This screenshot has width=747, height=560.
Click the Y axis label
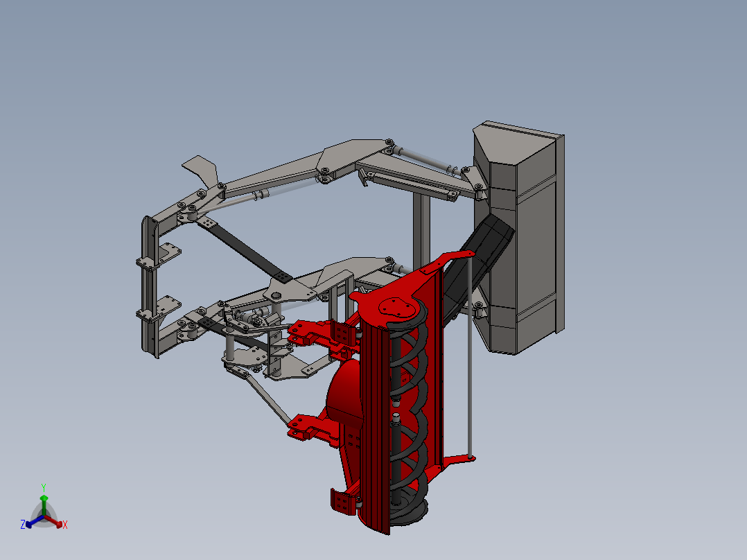coord(44,487)
